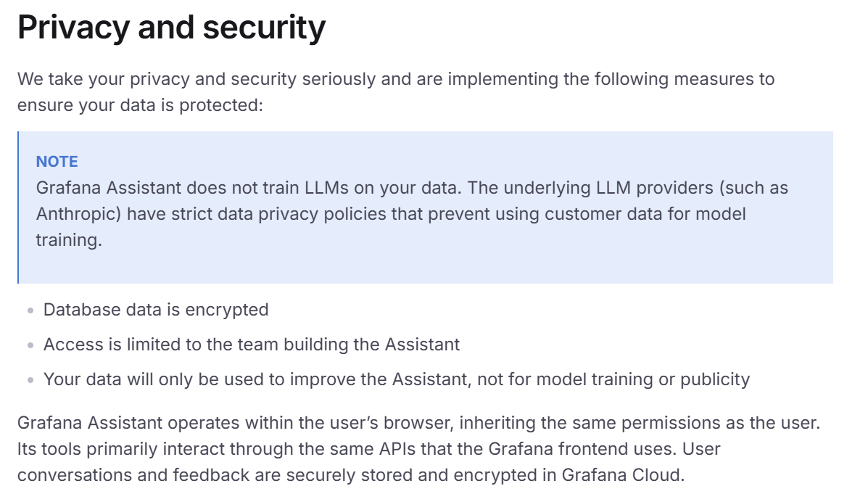Click the sentence beginning "We take your privacy"
The width and height of the screenshot is (868, 494).
395,78
